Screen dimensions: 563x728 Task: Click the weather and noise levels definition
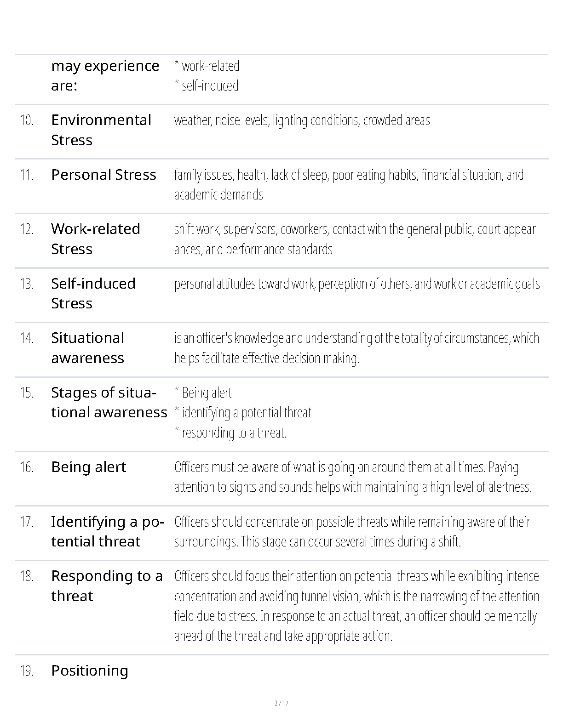(302, 120)
